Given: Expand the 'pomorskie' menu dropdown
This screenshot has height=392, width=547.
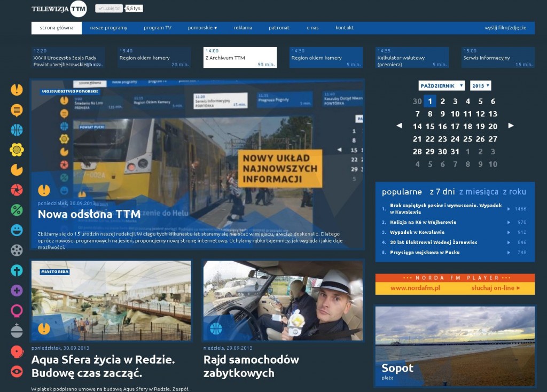Looking at the screenshot, I should [202, 28].
